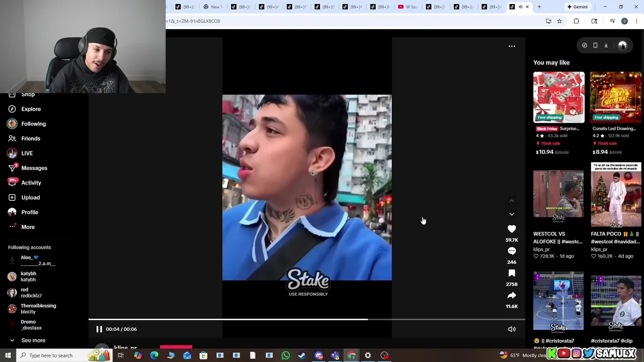Mute the video with the speaker icon
Image resolution: width=644 pixels, height=362 pixels.
coord(512,329)
